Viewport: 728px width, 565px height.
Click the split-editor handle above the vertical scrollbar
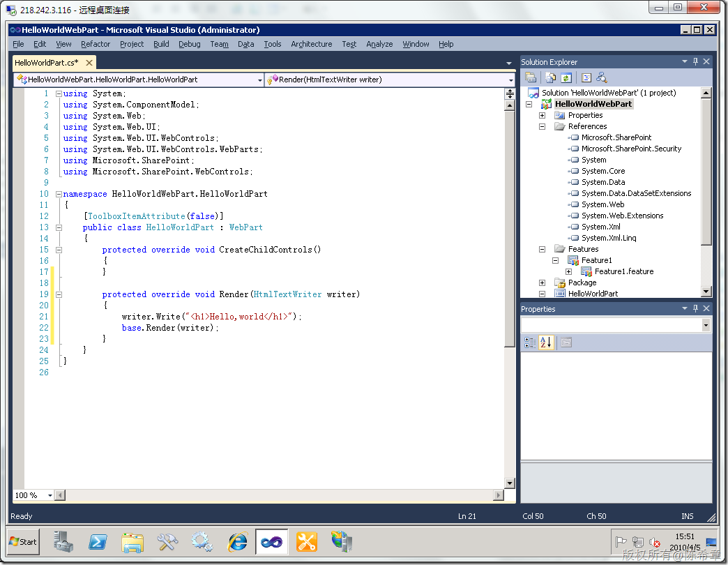coord(510,93)
